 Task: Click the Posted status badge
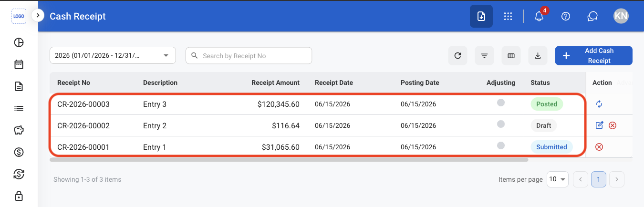[547, 104]
